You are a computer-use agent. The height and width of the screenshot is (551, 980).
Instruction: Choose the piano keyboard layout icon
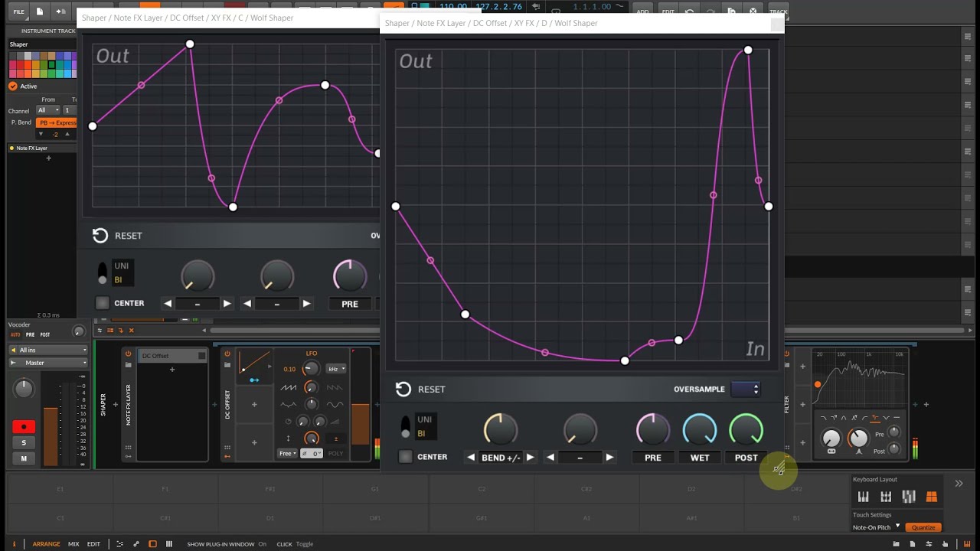pyautogui.click(x=863, y=497)
